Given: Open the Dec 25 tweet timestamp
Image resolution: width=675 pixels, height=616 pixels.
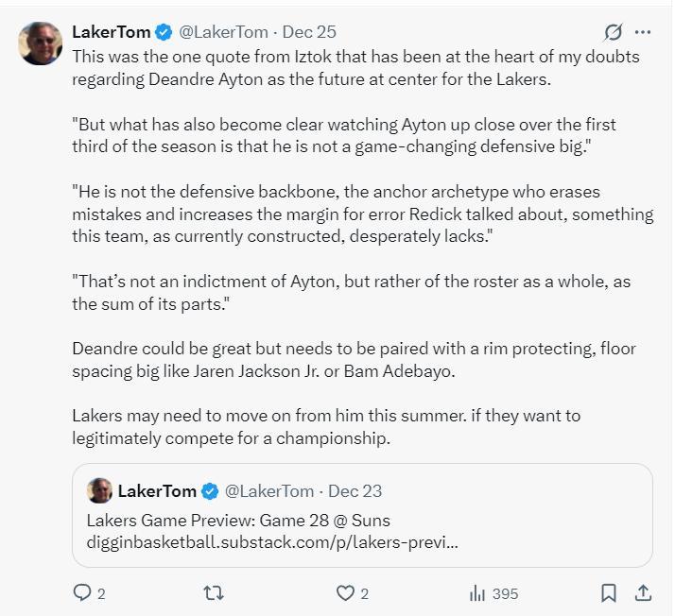Looking at the screenshot, I should coord(308,32).
